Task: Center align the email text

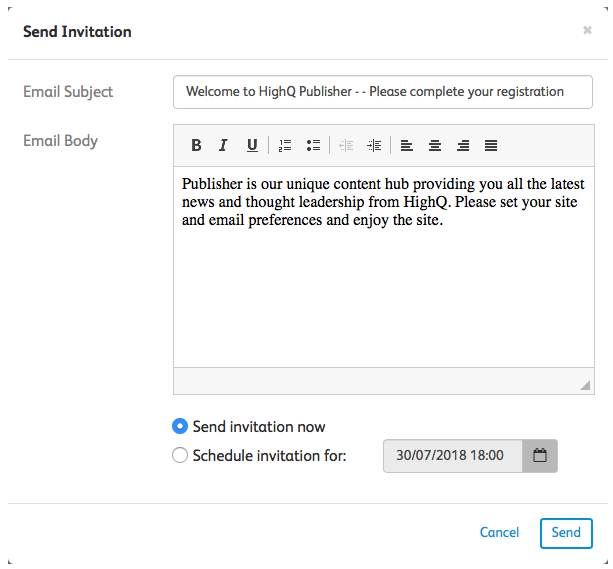Action: (435, 145)
